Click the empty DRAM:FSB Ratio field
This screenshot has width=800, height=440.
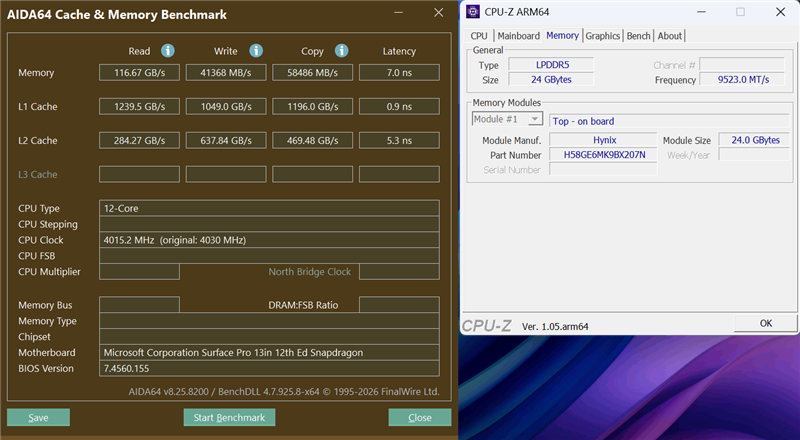click(399, 305)
